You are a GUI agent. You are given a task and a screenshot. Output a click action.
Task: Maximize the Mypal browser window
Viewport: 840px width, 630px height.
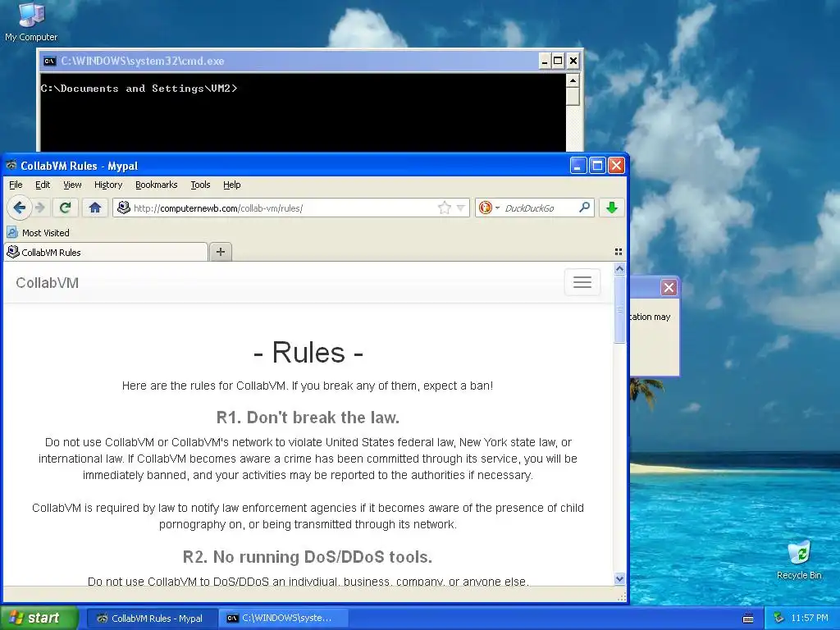coord(597,166)
